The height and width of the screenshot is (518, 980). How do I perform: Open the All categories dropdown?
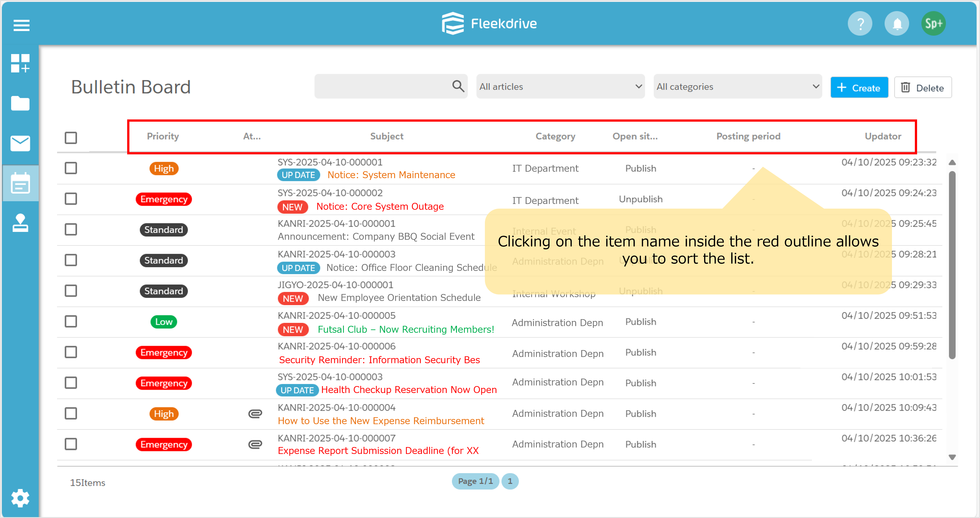(x=738, y=86)
